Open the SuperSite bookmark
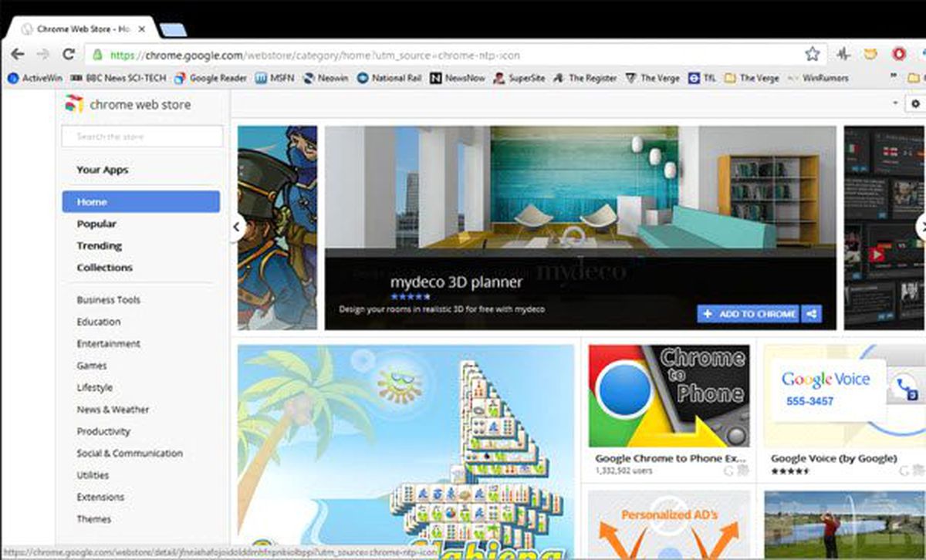Viewport: 926px width, 560px height. coord(519,78)
